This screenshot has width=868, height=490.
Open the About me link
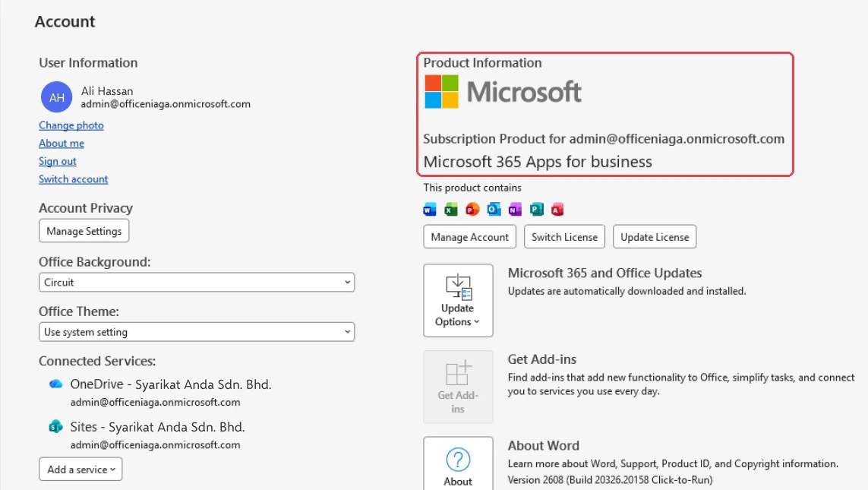[x=62, y=143]
